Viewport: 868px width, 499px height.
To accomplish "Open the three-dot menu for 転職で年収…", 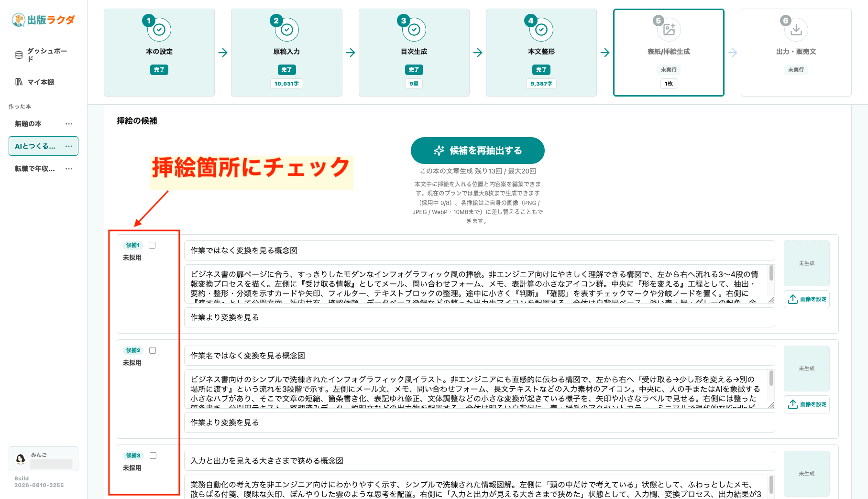I will tap(69, 169).
